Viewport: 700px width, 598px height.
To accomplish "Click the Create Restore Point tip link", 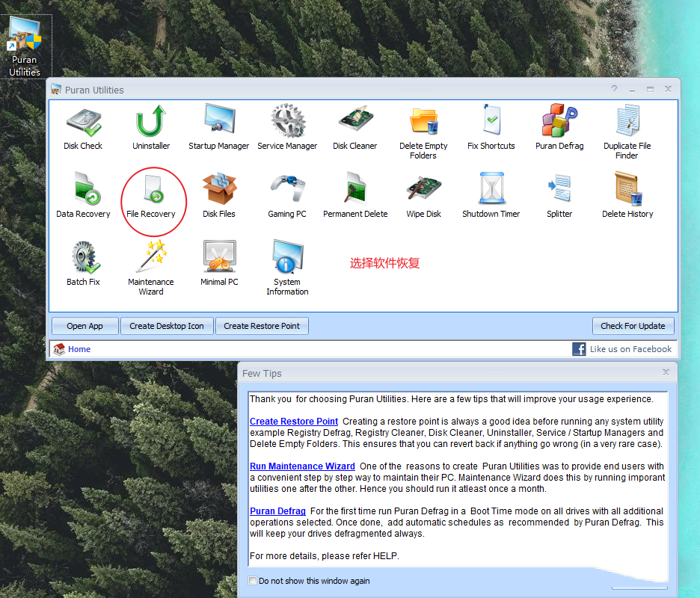I will tap(294, 422).
